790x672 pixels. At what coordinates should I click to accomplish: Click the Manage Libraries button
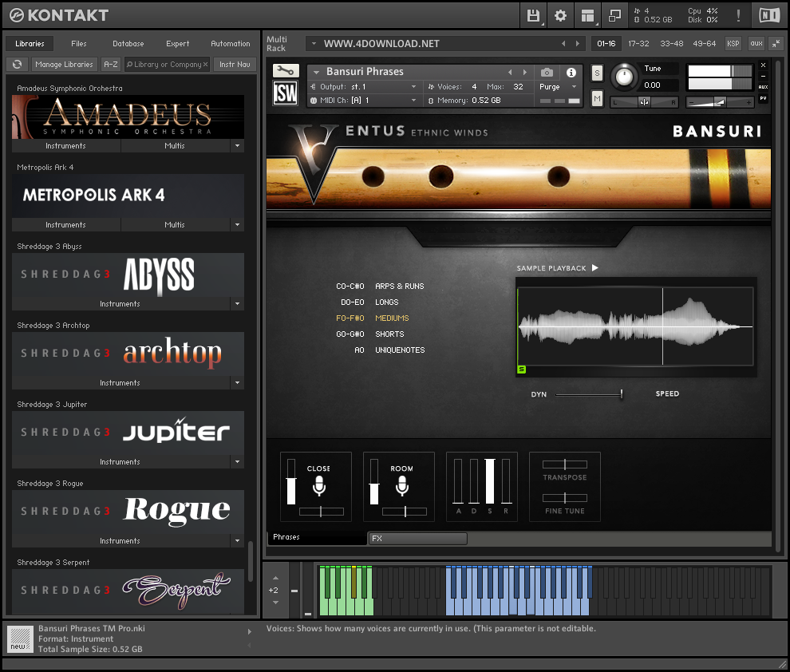point(65,65)
